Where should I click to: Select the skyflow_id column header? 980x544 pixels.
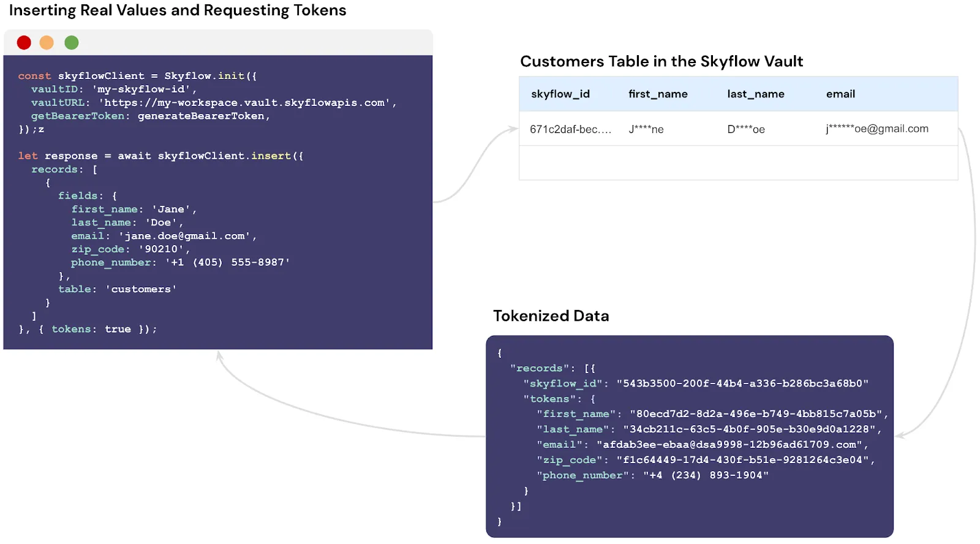[x=560, y=94]
